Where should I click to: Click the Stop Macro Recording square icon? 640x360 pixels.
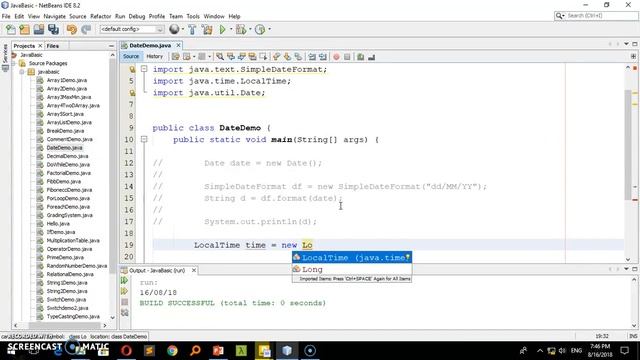pos(347,57)
